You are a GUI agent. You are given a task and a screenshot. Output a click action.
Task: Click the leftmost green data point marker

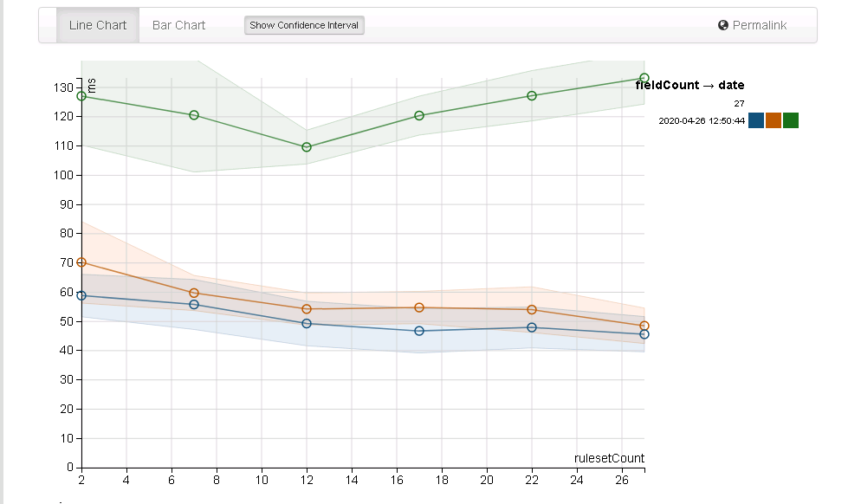click(x=80, y=97)
